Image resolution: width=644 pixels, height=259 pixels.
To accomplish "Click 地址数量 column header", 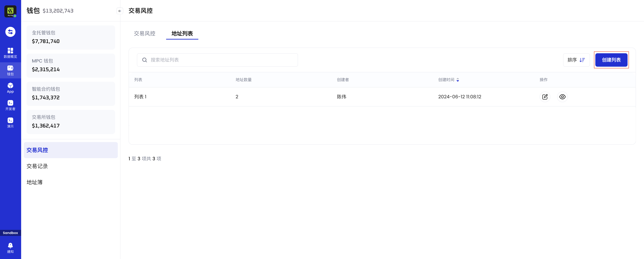I will [x=243, y=80].
